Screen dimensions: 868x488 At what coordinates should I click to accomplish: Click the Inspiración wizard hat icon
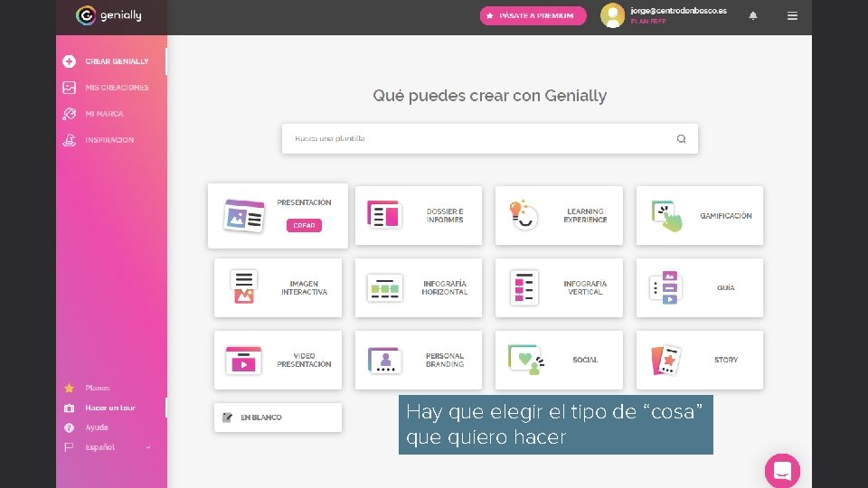(70, 140)
